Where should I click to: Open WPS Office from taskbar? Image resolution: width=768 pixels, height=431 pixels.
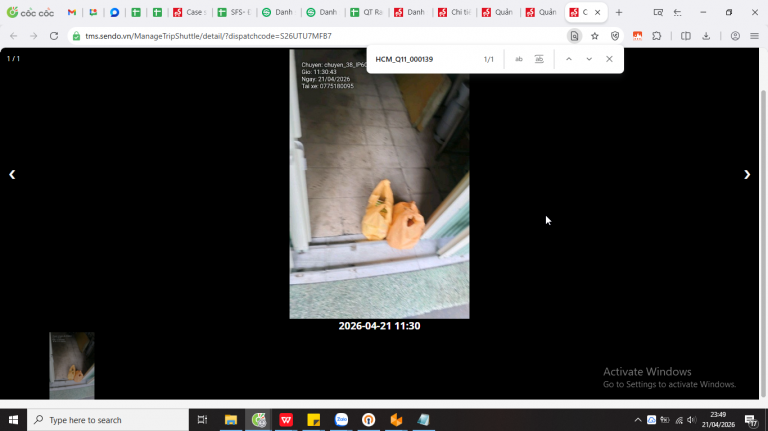(x=286, y=420)
